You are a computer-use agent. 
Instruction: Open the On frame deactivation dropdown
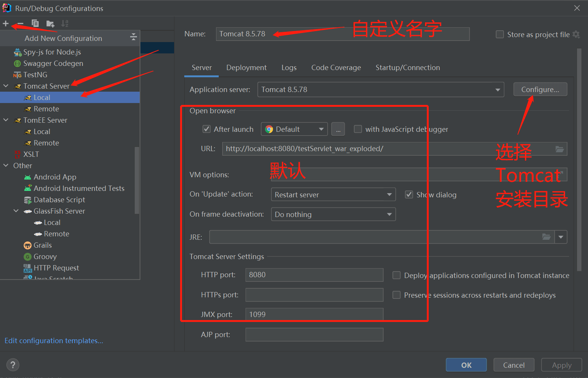333,214
